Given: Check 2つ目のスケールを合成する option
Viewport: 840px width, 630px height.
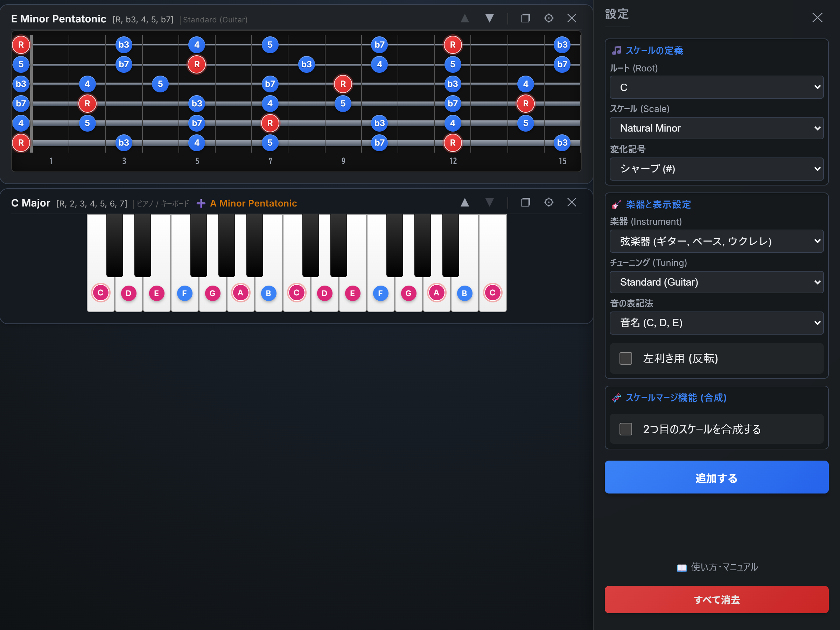Looking at the screenshot, I should tap(625, 429).
